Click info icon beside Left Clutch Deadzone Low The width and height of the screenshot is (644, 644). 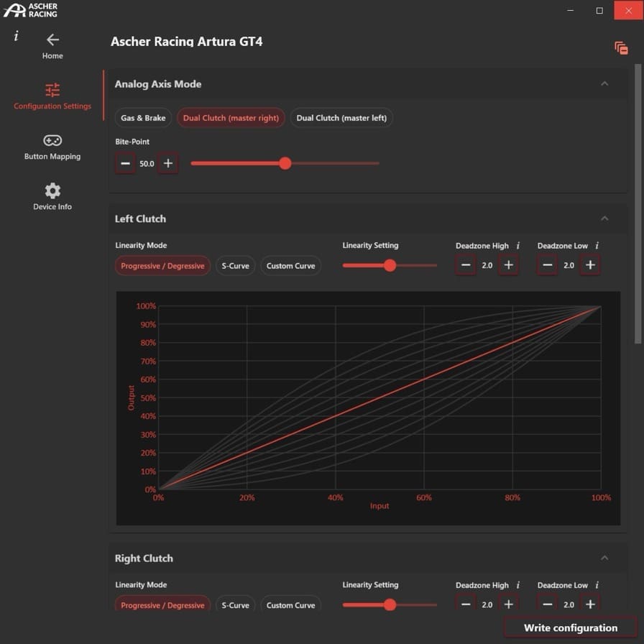[x=597, y=246]
